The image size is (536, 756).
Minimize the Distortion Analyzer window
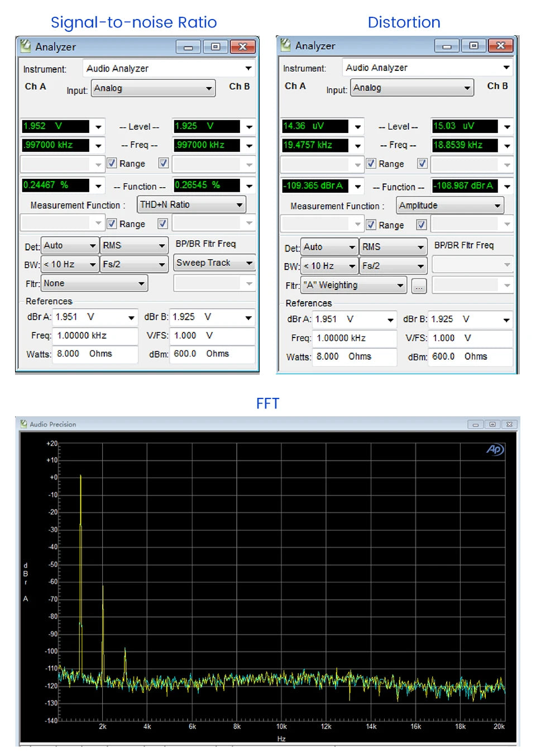pos(447,46)
